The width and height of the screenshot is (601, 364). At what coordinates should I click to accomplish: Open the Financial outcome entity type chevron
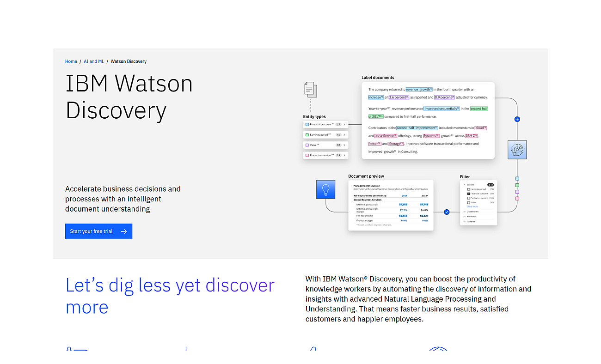coord(344,125)
